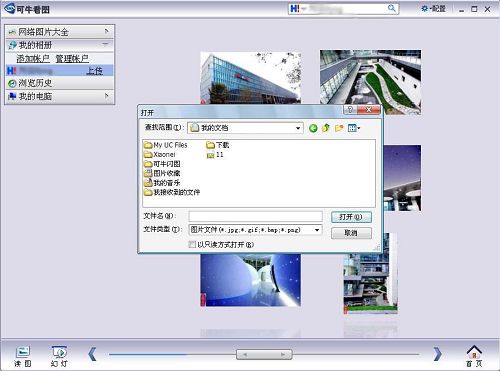This screenshot has height=371, width=500.
Task: Open 配置 settings gear
Action: [x=433, y=9]
